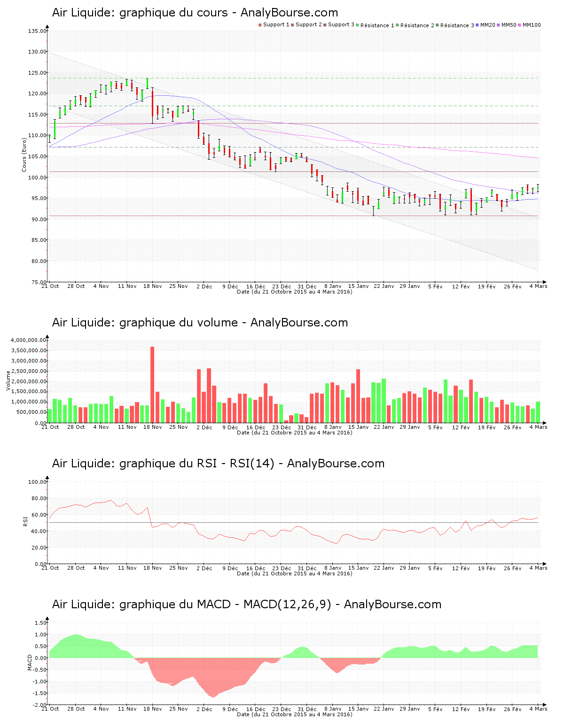Click the MM20 legend color square
The height and width of the screenshot is (728, 564).
coord(478,25)
